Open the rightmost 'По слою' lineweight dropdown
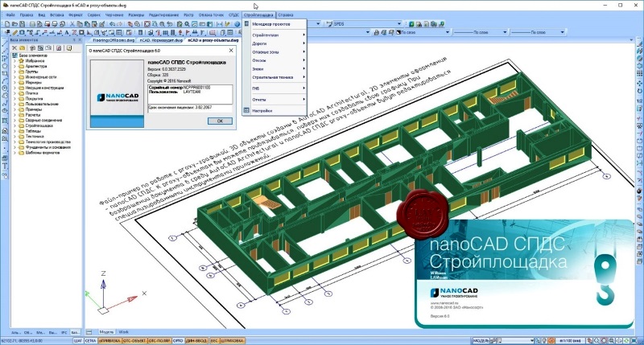 tap(562, 32)
